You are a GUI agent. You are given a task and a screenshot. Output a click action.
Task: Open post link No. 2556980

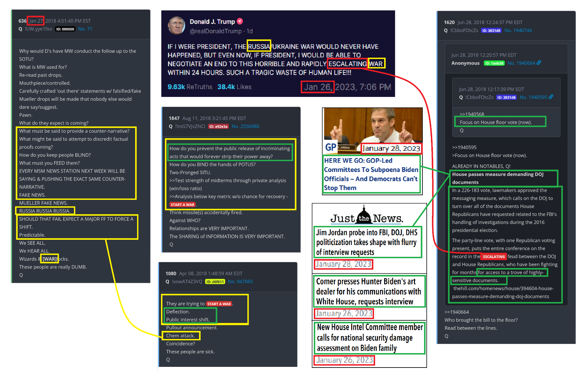245,126
